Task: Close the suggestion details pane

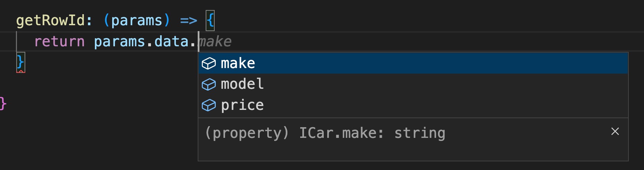Action: (x=615, y=131)
